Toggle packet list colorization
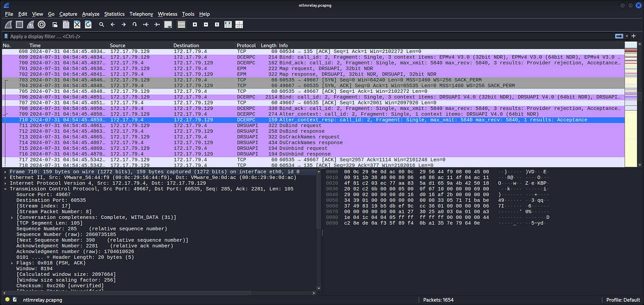Viewport: 644px width, 305px height. tap(181, 25)
